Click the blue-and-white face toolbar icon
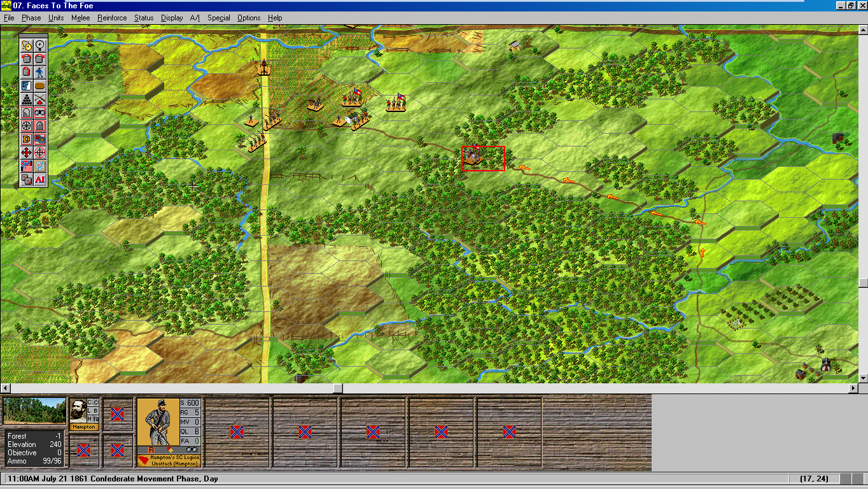 click(x=26, y=85)
